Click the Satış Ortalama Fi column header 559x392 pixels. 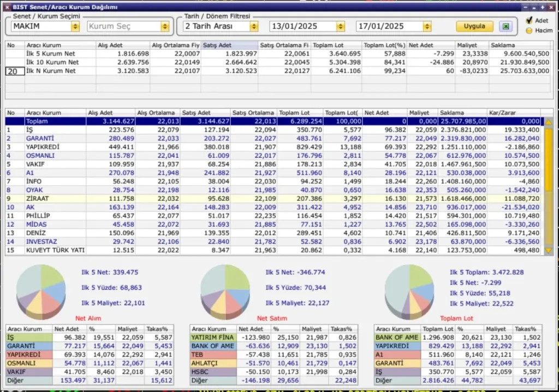point(284,45)
